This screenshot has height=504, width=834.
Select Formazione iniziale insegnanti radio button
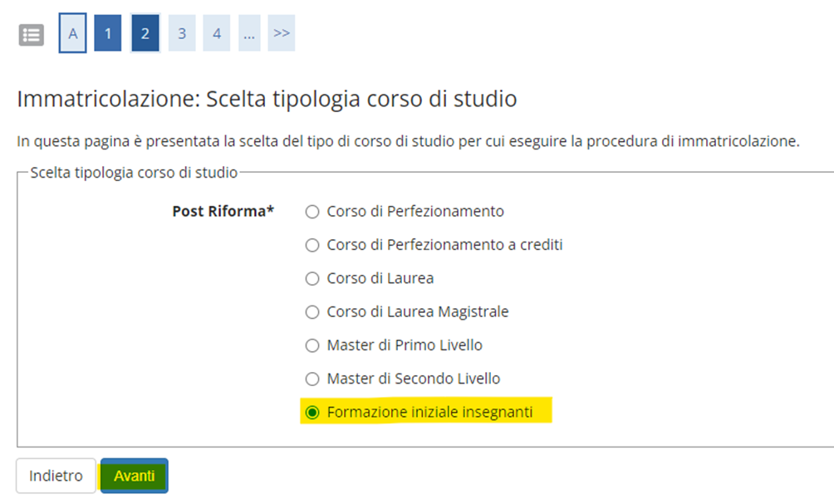pyautogui.click(x=312, y=413)
